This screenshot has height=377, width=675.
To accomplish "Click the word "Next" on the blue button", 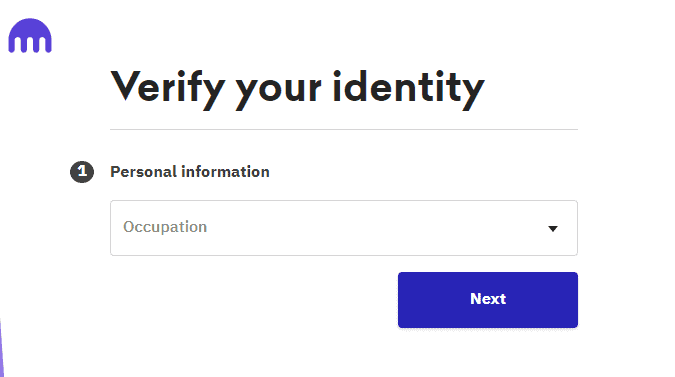I will tap(488, 299).
